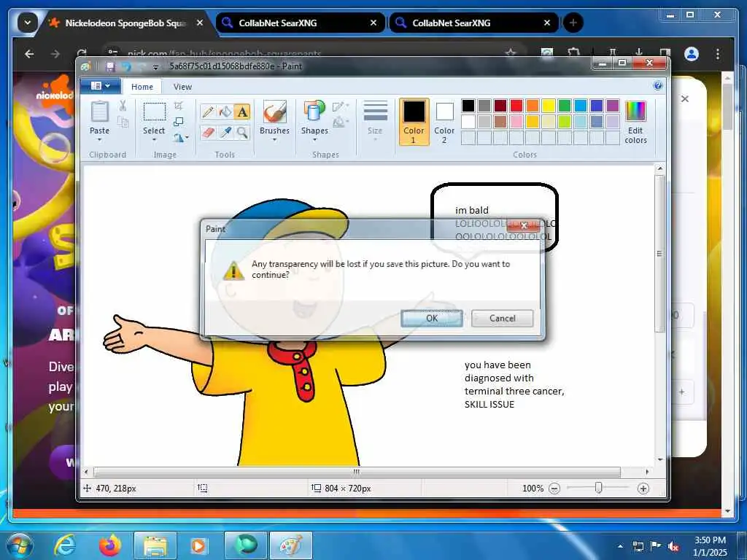The height and width of the screenshot is (560, 747).
Task: Switch to the second CollabNet SearXNG tab
Action: 473,23
